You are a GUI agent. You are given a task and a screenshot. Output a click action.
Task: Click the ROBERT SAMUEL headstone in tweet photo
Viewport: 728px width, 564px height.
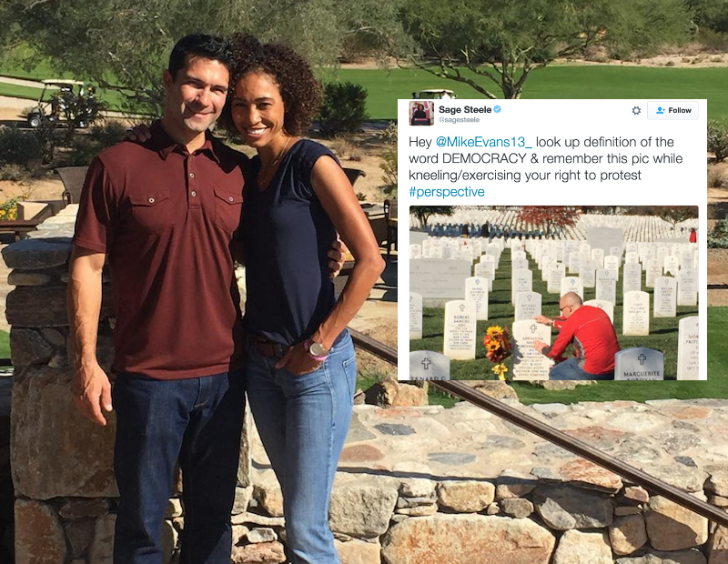pos(460,330)
